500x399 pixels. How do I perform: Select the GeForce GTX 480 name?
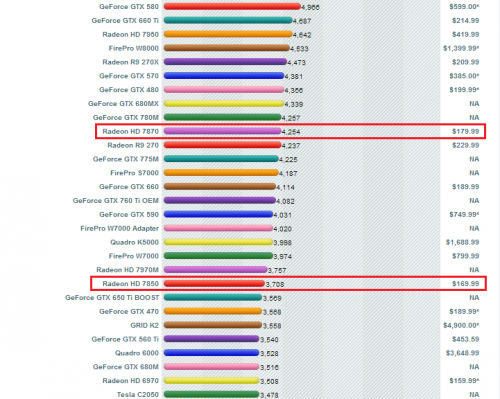coord(129,90)
